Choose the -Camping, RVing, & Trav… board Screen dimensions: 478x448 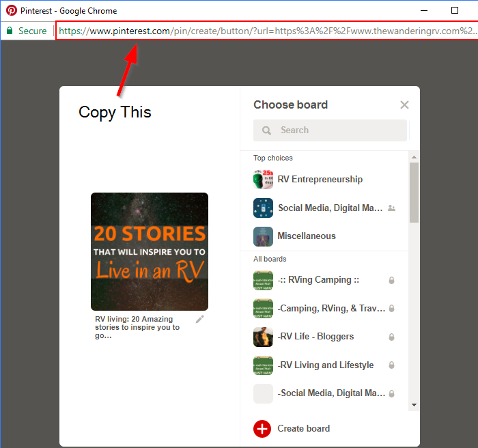point(331,308)
